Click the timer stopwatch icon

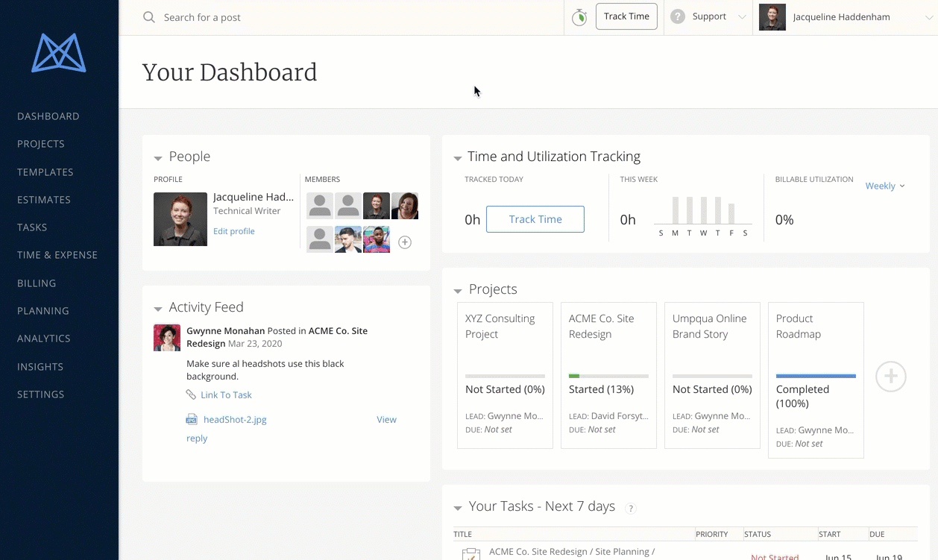click(579, 17)
